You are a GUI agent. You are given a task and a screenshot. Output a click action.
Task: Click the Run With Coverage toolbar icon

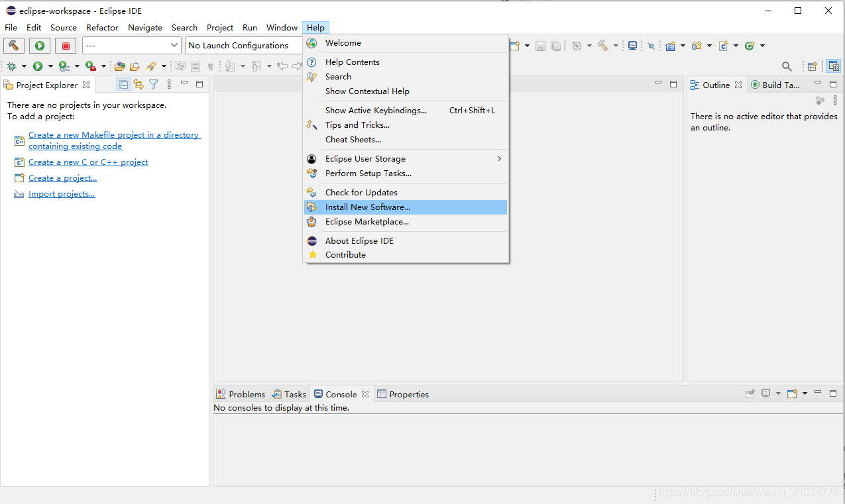(x=64, y=66)
